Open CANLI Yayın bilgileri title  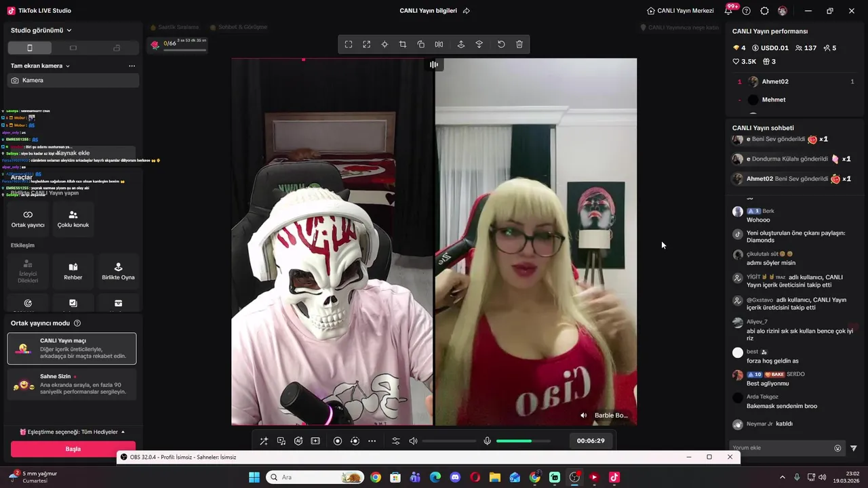tap(428, 11)
